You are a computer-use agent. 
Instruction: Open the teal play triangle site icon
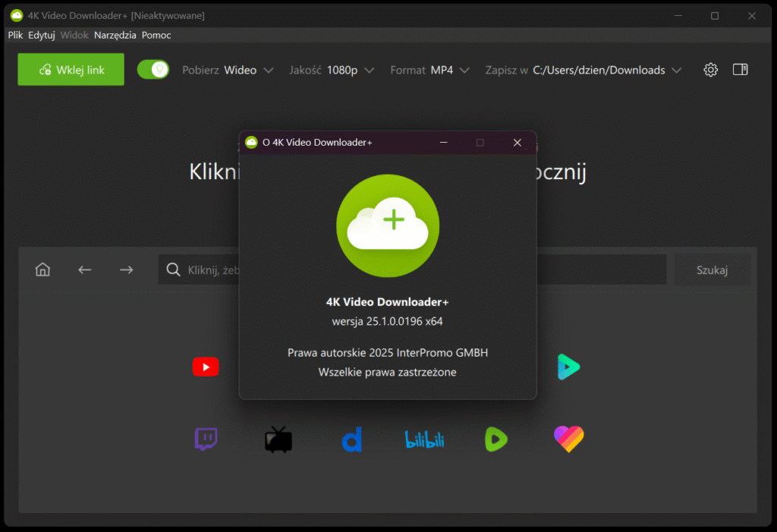click(x=568, y=367)
